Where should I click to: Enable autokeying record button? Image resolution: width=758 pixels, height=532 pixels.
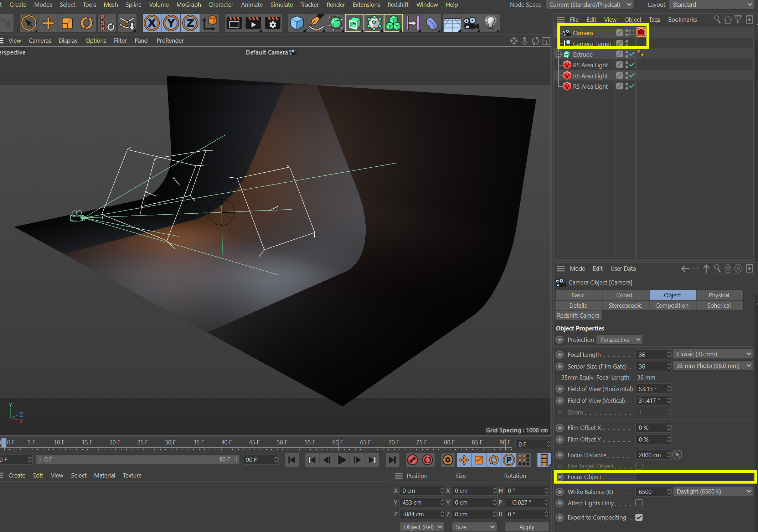428,460
